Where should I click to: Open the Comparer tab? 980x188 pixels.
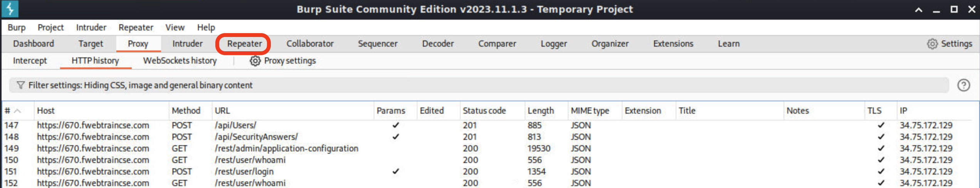pyautogui.click(x=497, y=44)
